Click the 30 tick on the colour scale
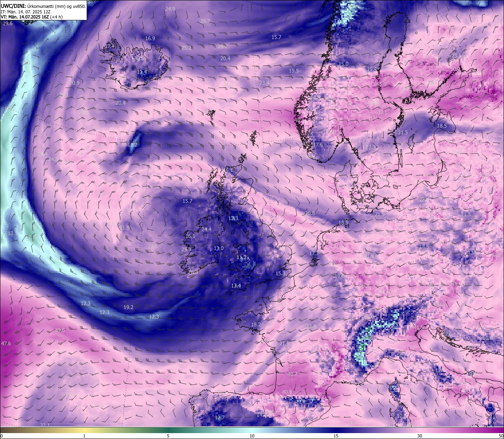Image resolution: width=504 pixels, height=439 pixels. [x=420, y=436]
